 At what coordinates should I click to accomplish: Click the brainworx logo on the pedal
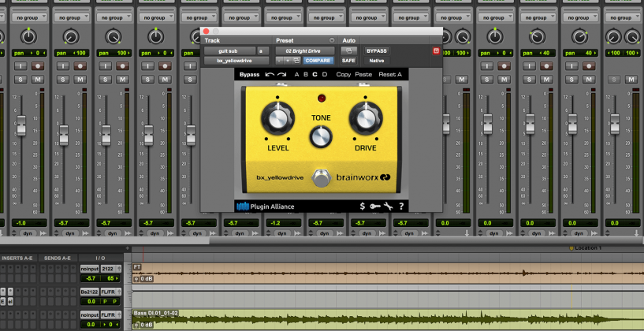[363, 177]
